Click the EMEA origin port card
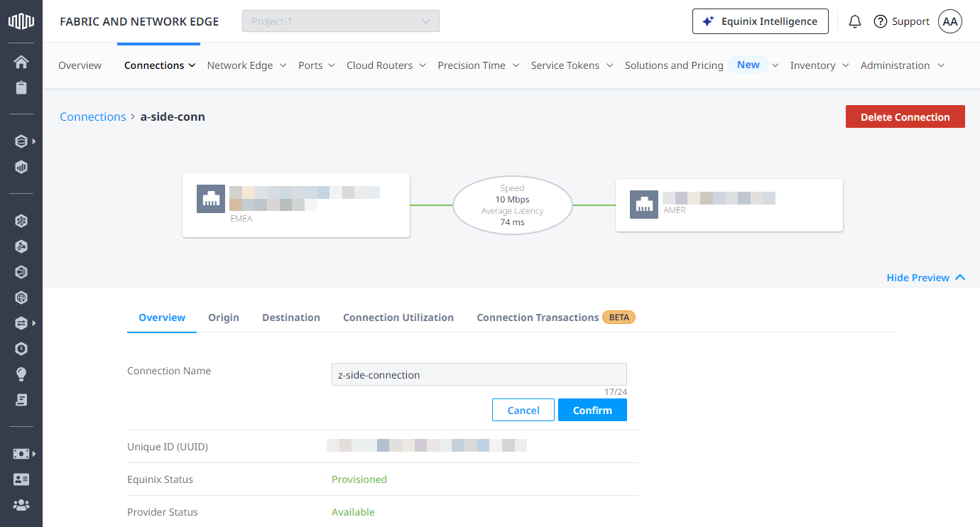 point(296,205)
